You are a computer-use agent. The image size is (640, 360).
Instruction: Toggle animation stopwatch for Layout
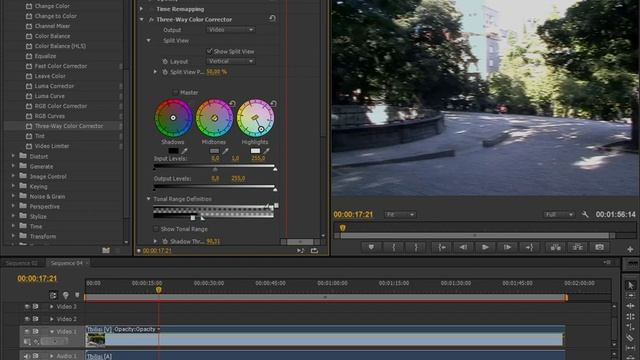click(165, 61)
